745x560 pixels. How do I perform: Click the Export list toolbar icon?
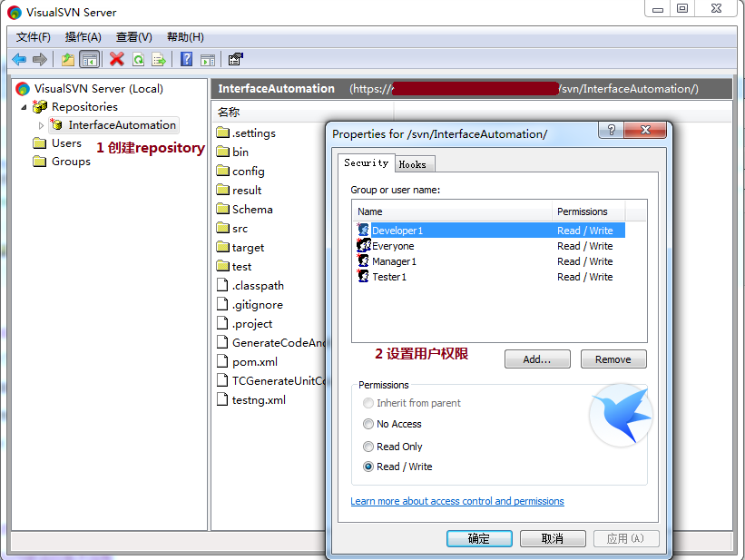click(159, 59)
